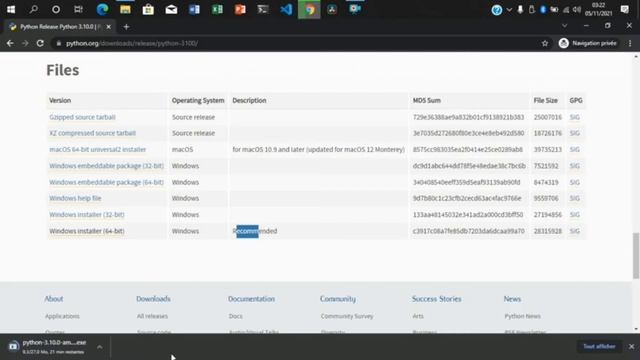Image resolution: width=640 pixels, height=360 pixels.
Task: Open SIG link for Windows installer (64-bit)
Action: 575,231
